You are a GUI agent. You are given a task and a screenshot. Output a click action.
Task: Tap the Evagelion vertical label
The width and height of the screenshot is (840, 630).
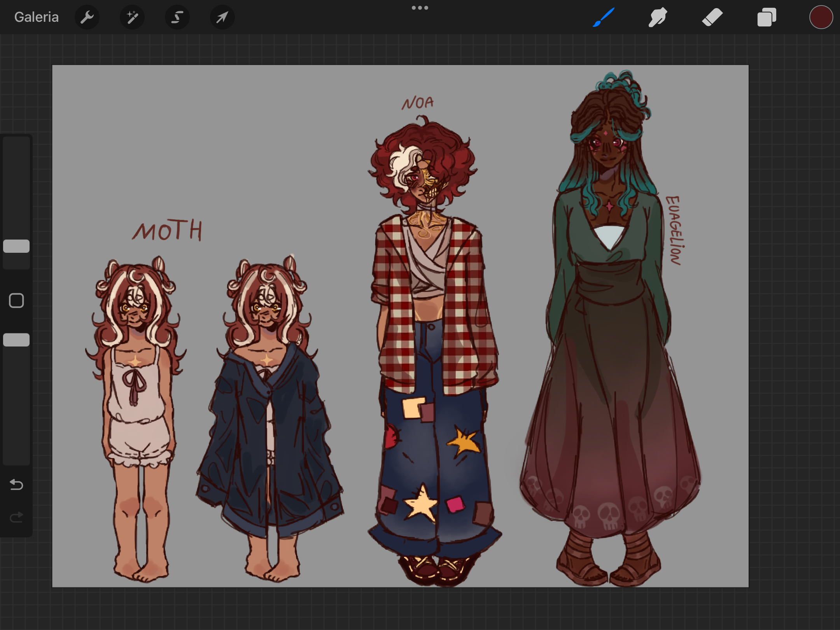pyautogui.click(x=675, y=230)
